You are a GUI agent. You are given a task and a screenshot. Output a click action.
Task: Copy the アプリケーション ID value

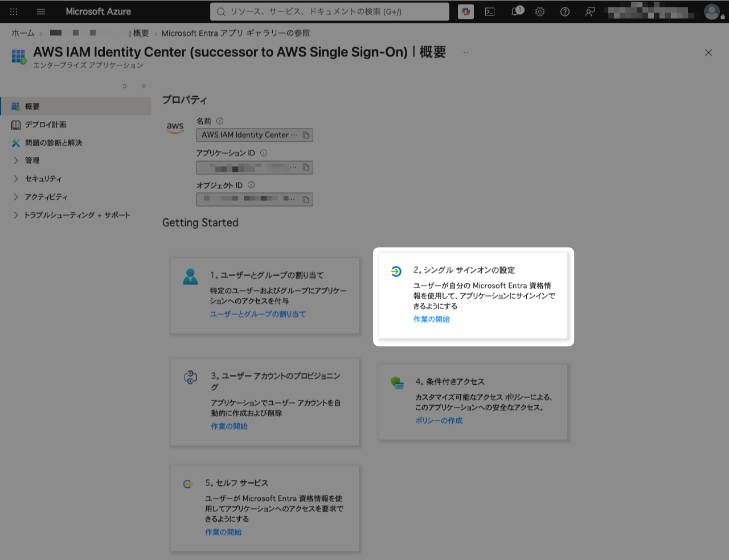(x=306, y=167)
